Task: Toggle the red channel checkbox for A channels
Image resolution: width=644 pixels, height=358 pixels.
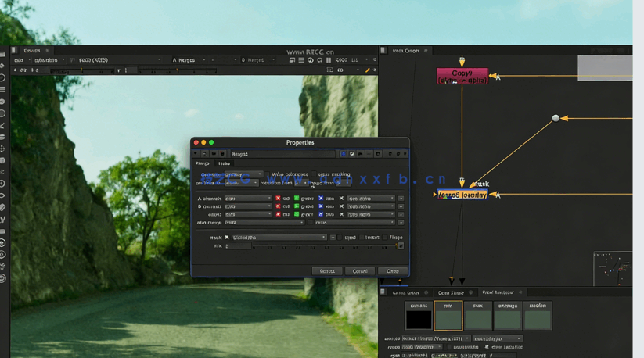Action: [x=278, y=199]
